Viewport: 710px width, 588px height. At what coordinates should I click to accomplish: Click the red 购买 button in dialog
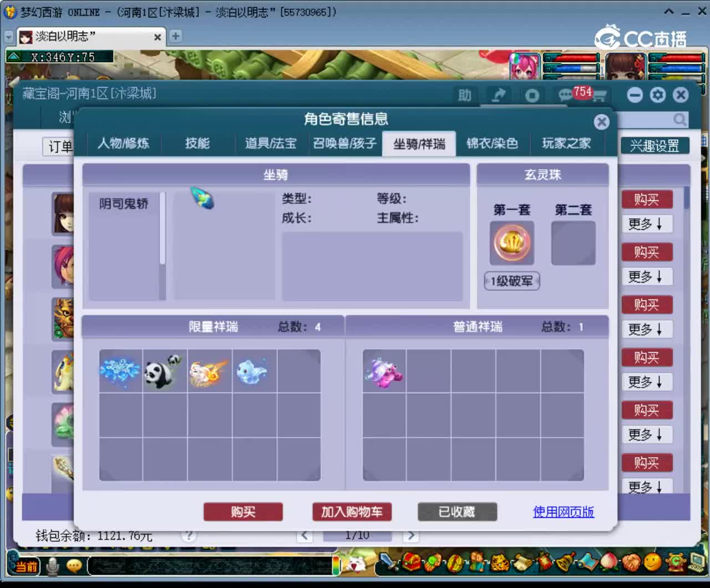pos(243,511)
